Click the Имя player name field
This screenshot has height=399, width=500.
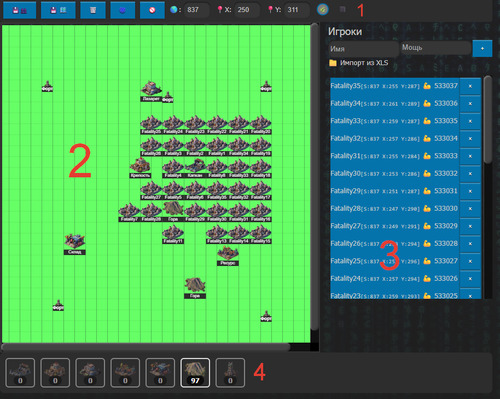[x=363, y=49]
